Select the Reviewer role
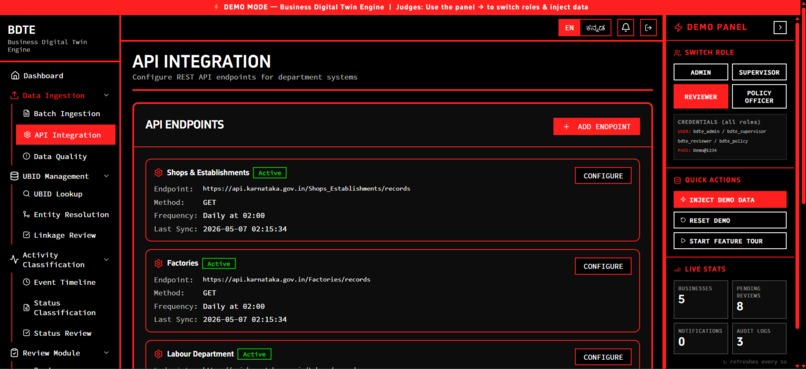The width and height of the screenshot is (806, 369). (x=701, y=97)
